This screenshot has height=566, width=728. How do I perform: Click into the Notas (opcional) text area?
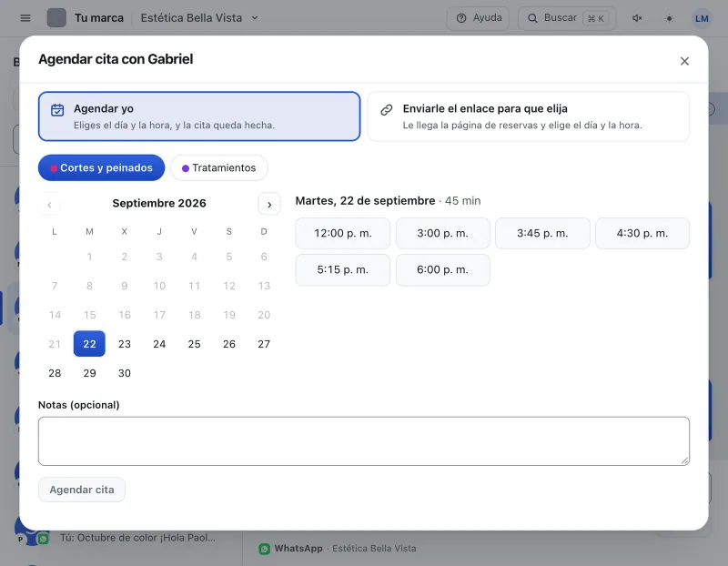pos(363,441)
